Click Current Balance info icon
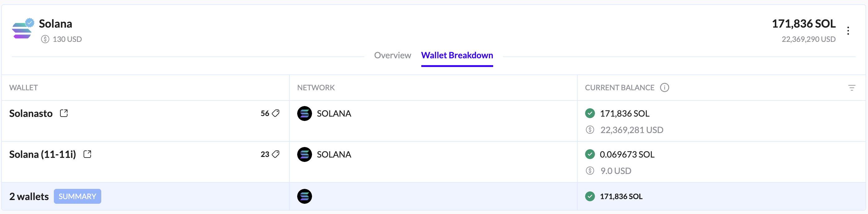Screen dimensions: 868x214 pos(665,88)
